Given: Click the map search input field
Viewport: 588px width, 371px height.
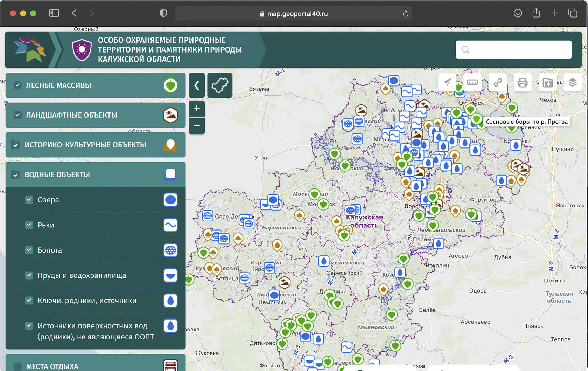Looking at the screenshot, I should (513, 49).
